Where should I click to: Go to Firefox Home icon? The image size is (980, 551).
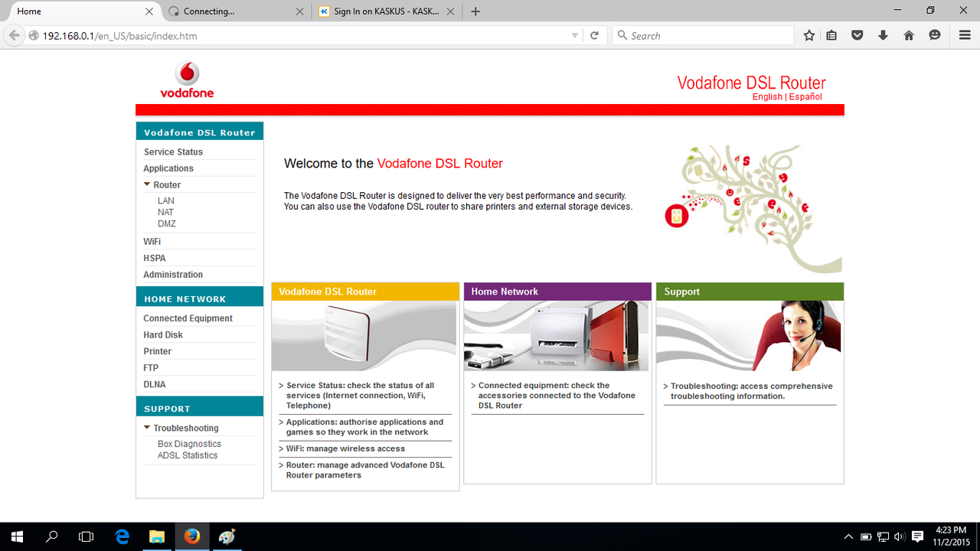click(x=909, y=35)
